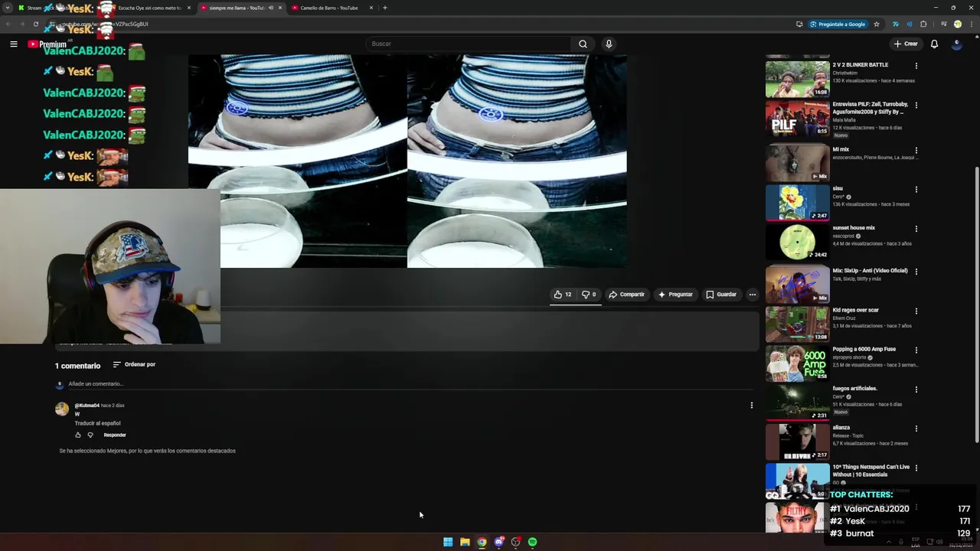Switch to Camello de Barro tab
This screenshot has width=980, height=551.
[328, 8]
